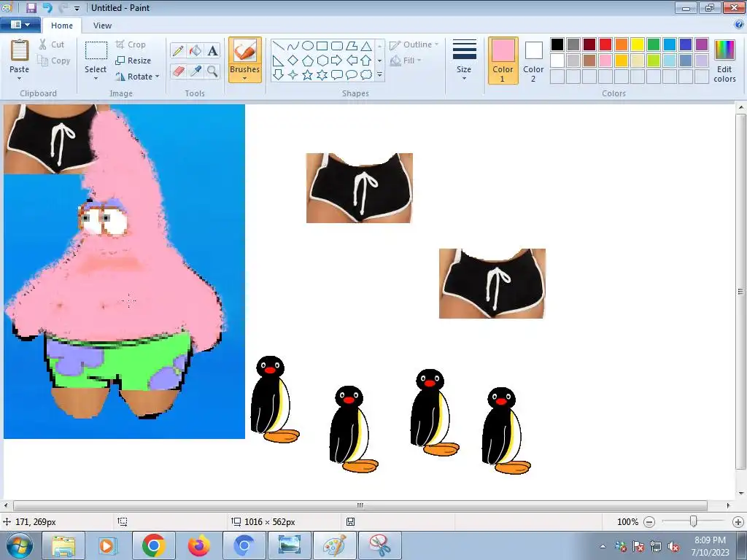This screenshot has width=747, height=560.
Task: Click the Cut button
Action: (x=52, y=44)
